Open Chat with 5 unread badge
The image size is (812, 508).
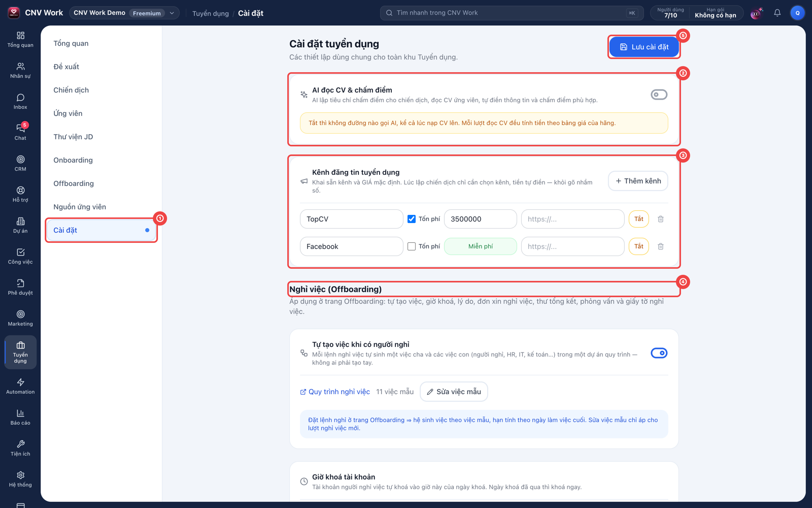coord(20,133)
